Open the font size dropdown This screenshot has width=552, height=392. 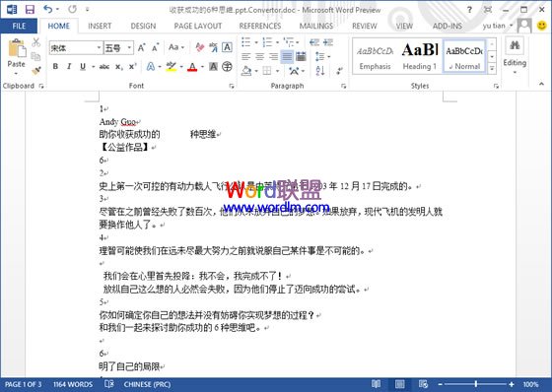tap(129, 47)
